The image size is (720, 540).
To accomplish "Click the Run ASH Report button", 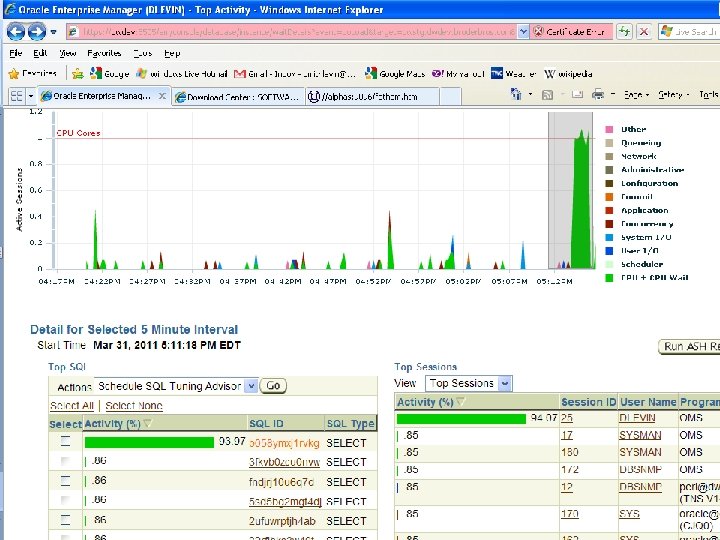I will point(689,346).
